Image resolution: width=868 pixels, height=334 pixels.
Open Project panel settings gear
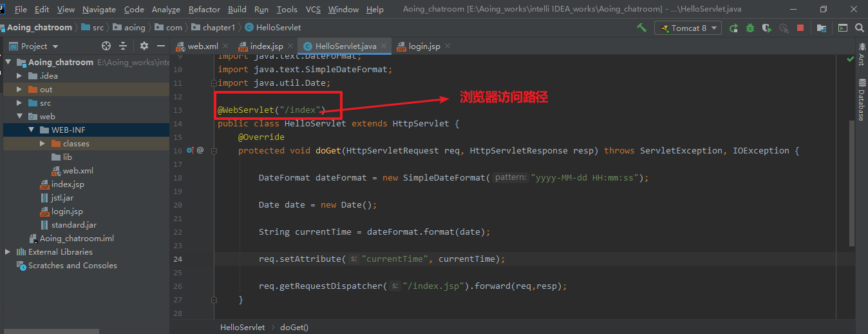144,46
